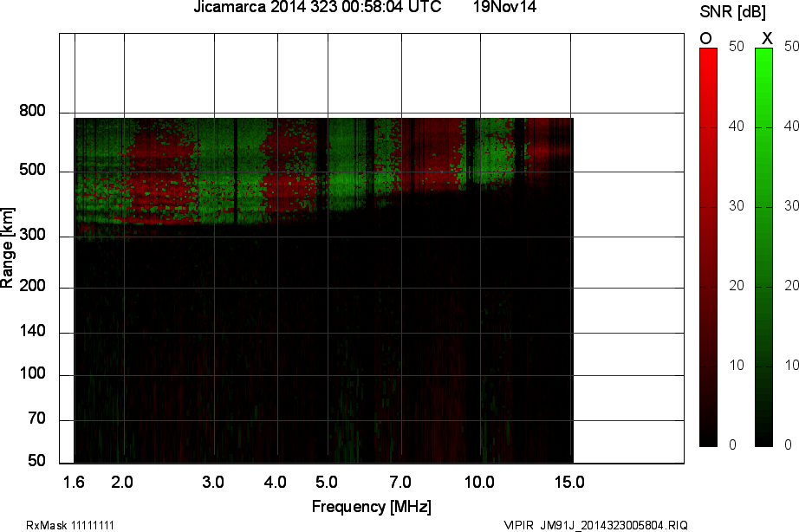Click the 140 range tick label
Screen dimensions: 799x532
click(x=32, y=331)
